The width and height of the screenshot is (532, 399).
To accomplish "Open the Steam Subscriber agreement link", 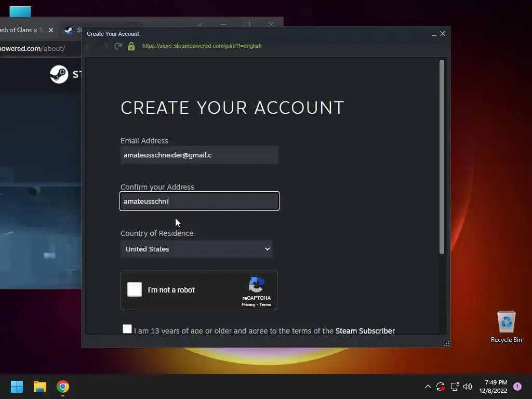I will click(x=365, y=331).
